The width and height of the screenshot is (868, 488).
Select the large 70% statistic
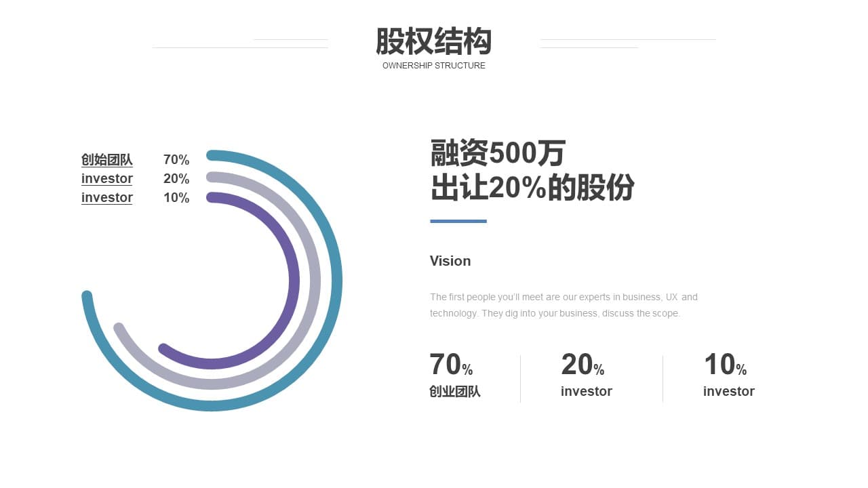451,365
